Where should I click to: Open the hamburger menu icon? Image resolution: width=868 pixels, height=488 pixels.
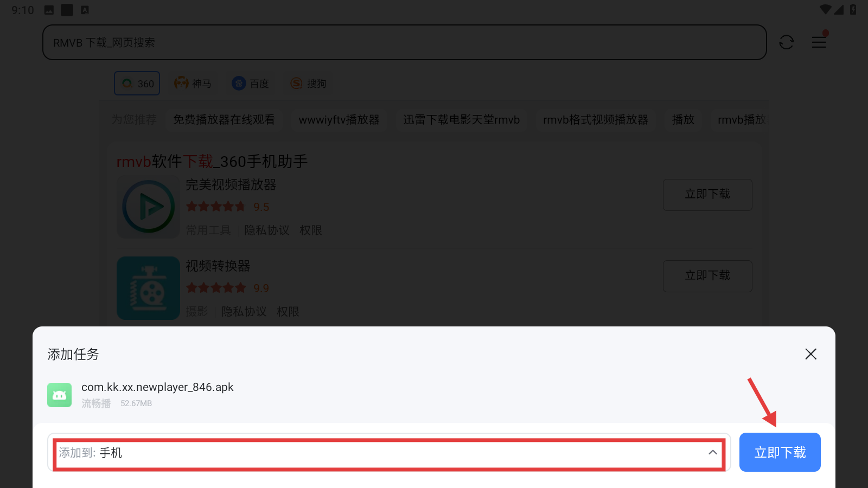tap(819, 42)
